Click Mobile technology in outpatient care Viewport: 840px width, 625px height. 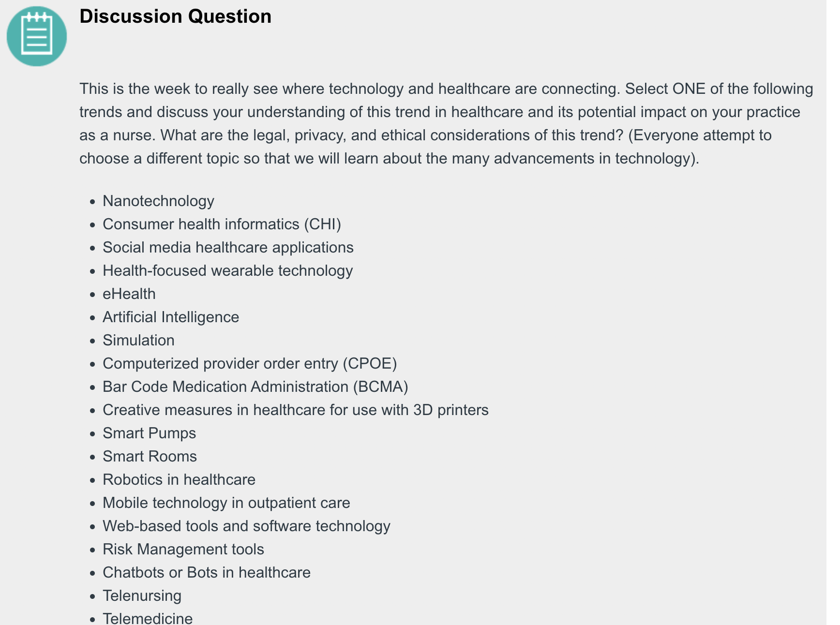point(226,503)
